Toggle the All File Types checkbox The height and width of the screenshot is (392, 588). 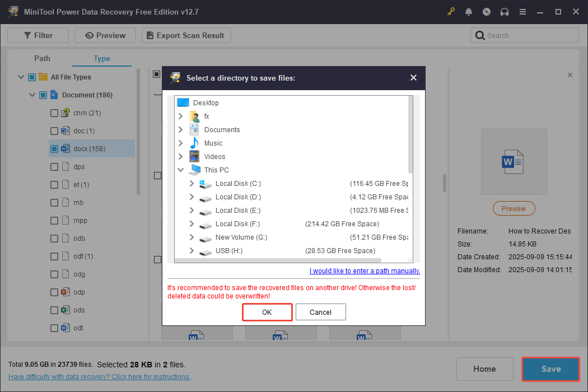32,77
